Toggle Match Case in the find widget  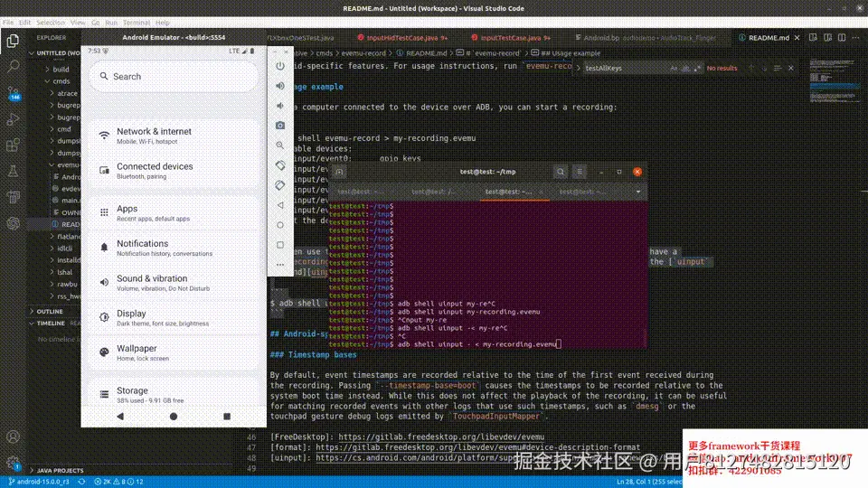tap(674, 68)
